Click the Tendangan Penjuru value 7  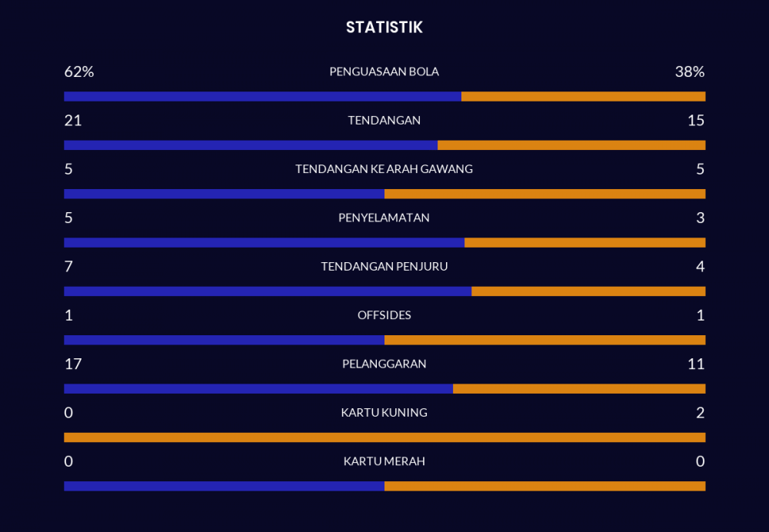[68, 267]
